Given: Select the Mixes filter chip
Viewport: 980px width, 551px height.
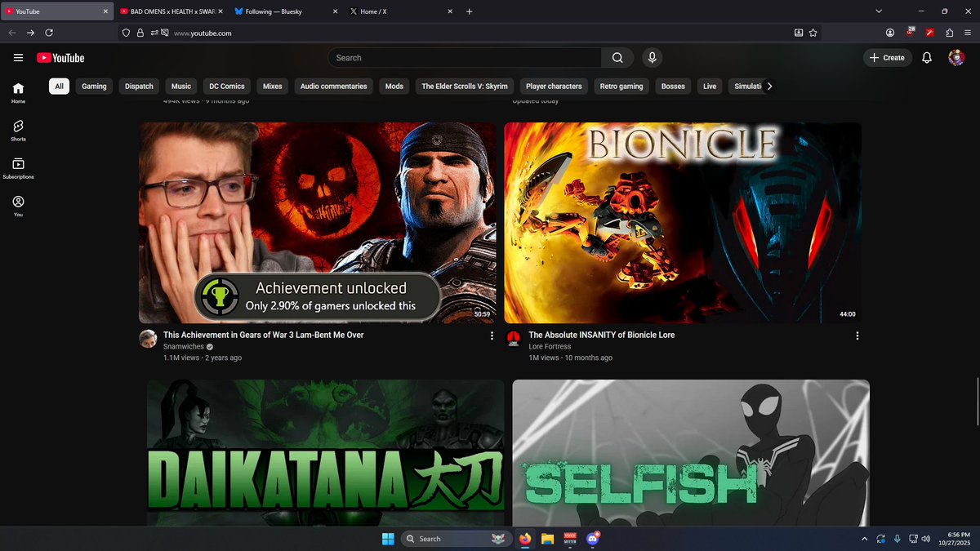Looking at the screenshot, I should (272, 86).
